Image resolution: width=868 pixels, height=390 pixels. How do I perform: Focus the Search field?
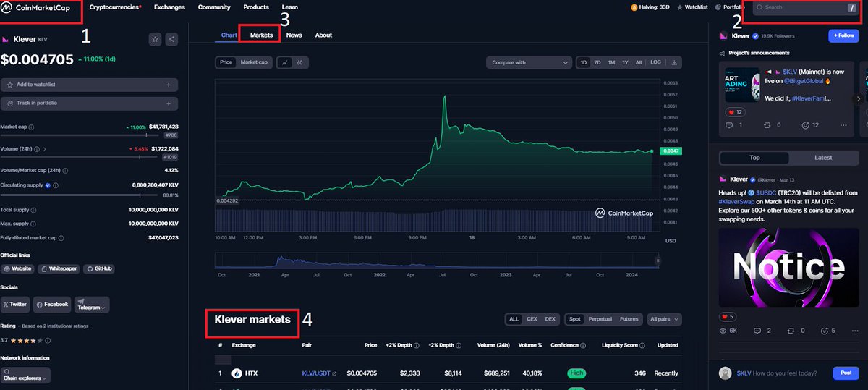pyautogui.click(x=804, y=7)
